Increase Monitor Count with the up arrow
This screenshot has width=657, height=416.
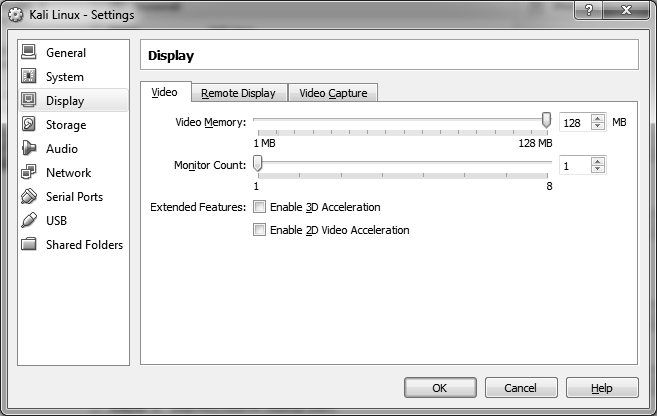pos(598,161)
